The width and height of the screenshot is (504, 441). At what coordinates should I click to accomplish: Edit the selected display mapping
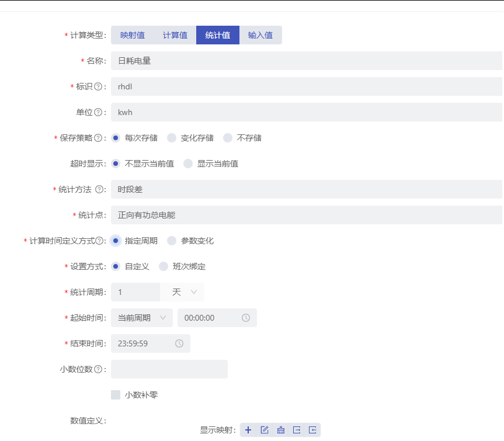(264, 429)
